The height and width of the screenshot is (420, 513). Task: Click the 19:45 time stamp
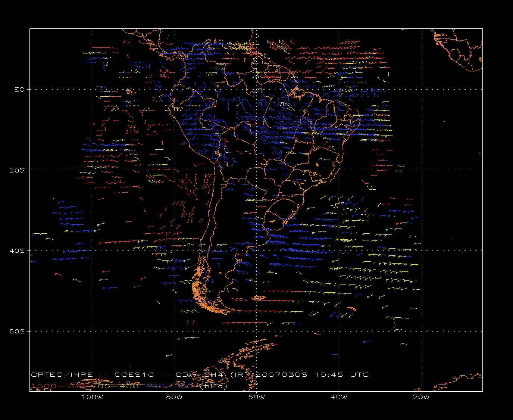(x=329, y=374)
